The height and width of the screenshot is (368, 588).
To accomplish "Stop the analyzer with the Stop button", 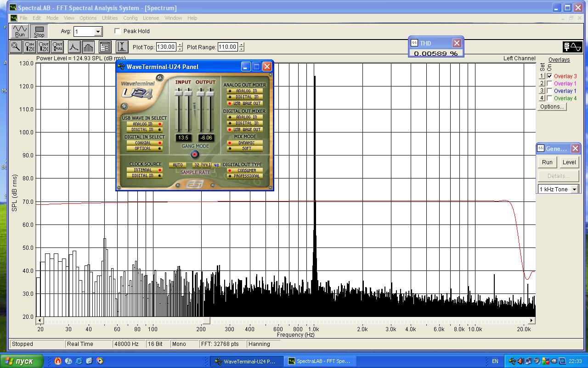I will pos(39,31).
